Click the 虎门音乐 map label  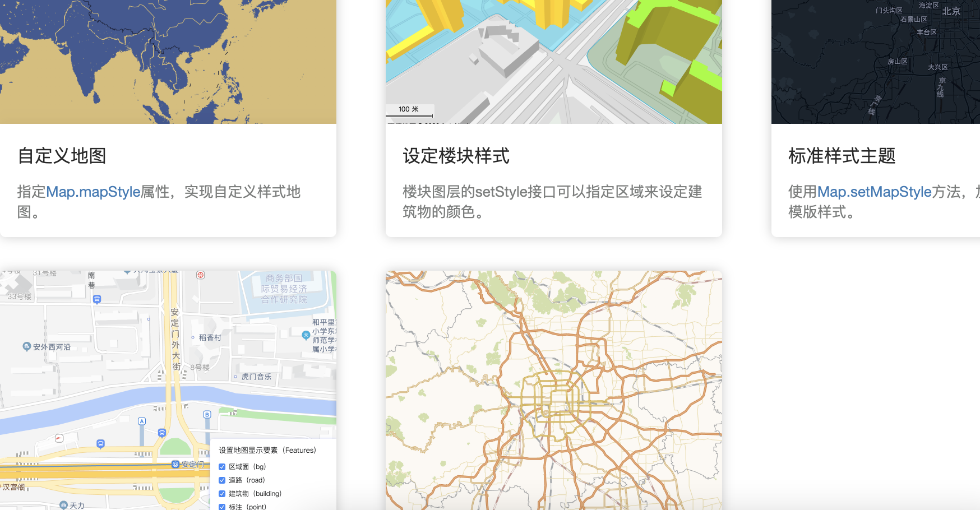point(256,377)
